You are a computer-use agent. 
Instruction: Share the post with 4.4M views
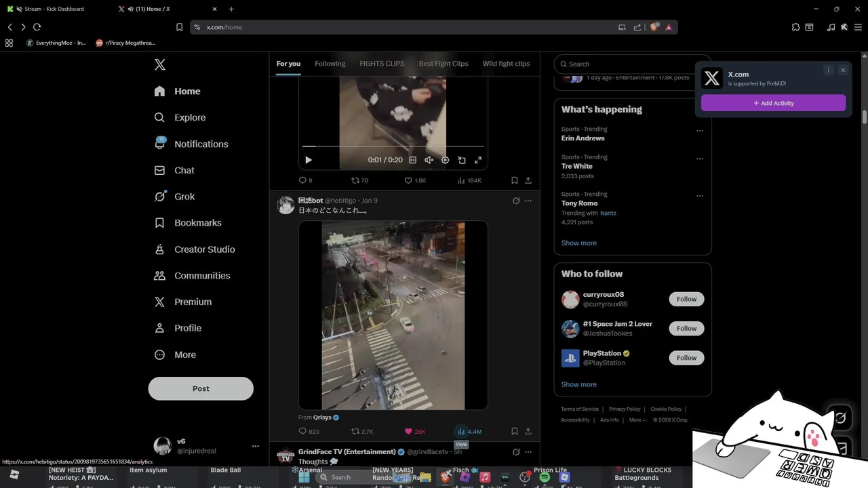(528, 431)
